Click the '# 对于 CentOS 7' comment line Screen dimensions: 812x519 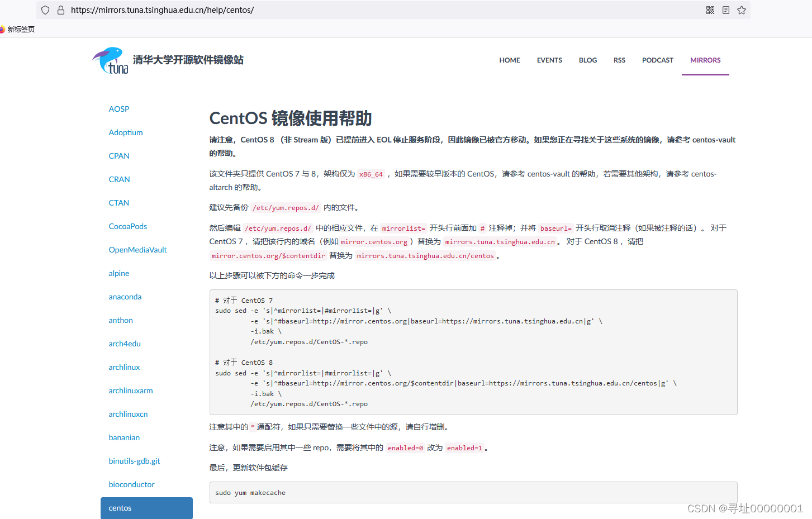pos(244,301)
